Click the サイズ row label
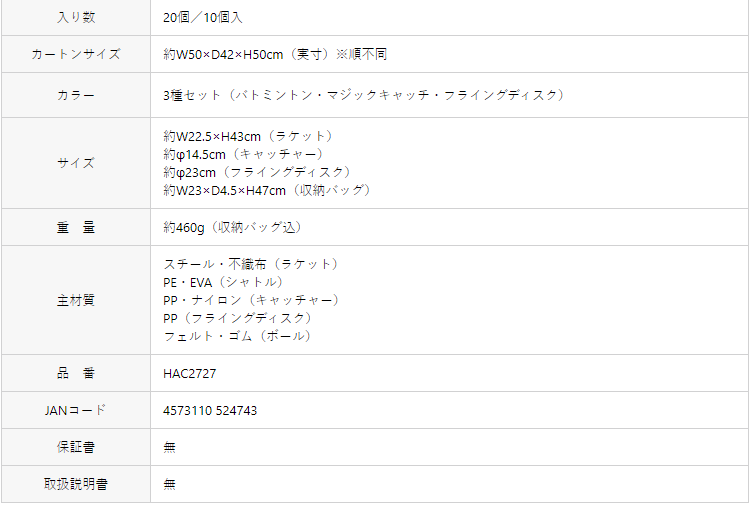 [x=76, y=163]
